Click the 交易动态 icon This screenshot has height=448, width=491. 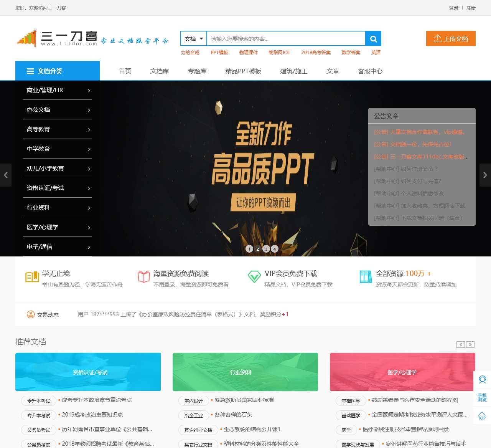[x=31, y=314]
